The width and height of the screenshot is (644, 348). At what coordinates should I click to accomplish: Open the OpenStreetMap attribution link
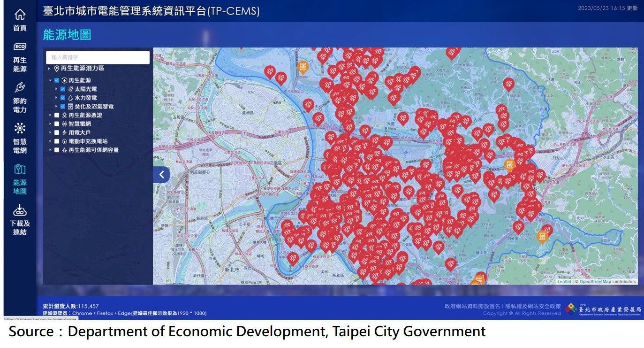595,282
